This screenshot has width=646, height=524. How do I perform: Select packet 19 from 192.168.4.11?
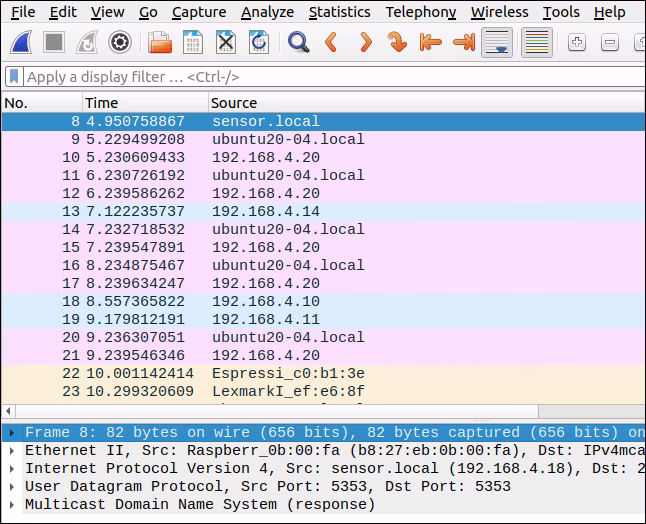323,319
